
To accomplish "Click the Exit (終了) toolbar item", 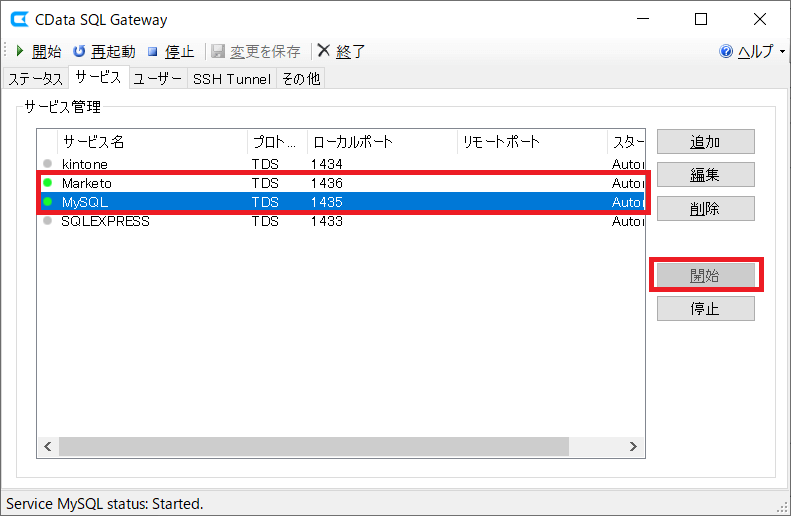I will tap(341, 51).
